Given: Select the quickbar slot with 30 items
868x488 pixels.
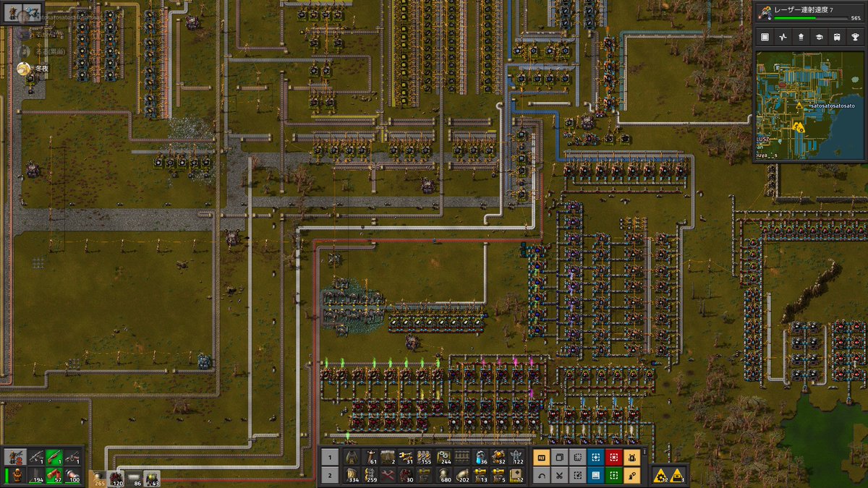Looking at the screenshot, I should pos(407,475).
